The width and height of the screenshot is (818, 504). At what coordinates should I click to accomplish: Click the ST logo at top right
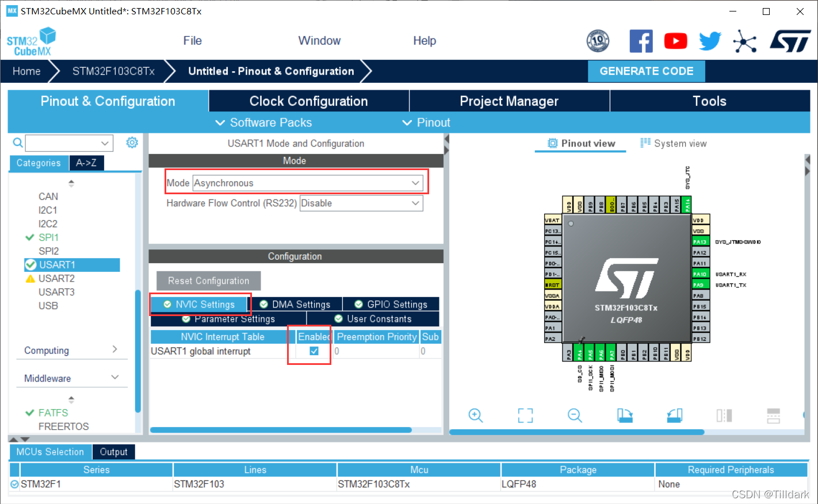[790, 41]
